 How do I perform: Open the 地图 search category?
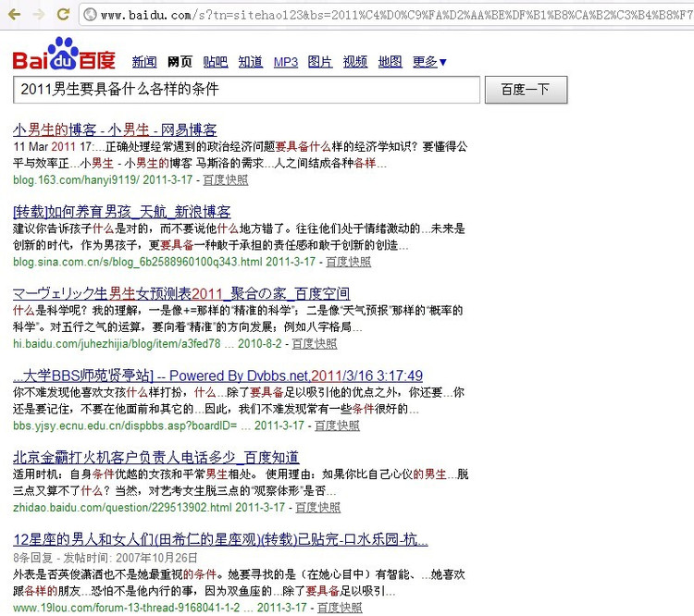click(390, 62)
